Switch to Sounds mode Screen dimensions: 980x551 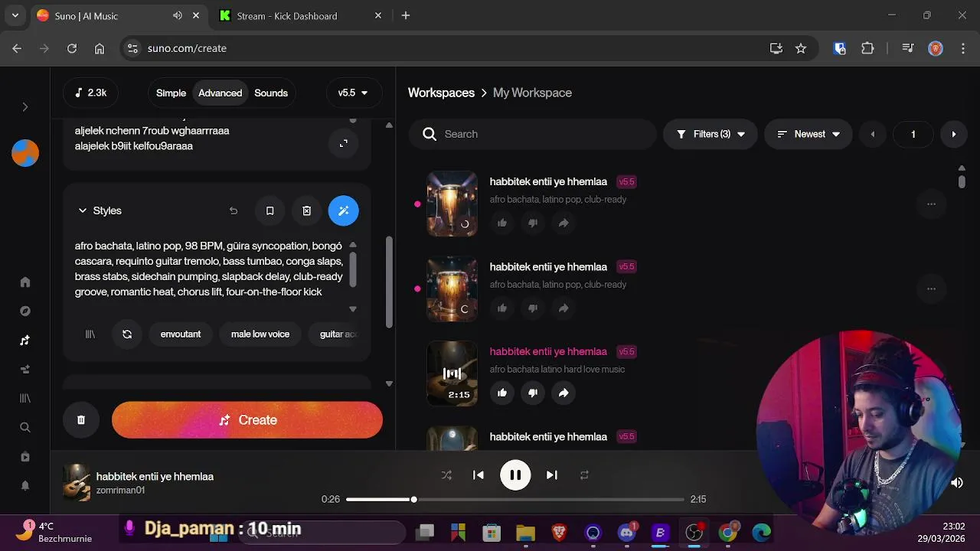(x=271, y=93)
